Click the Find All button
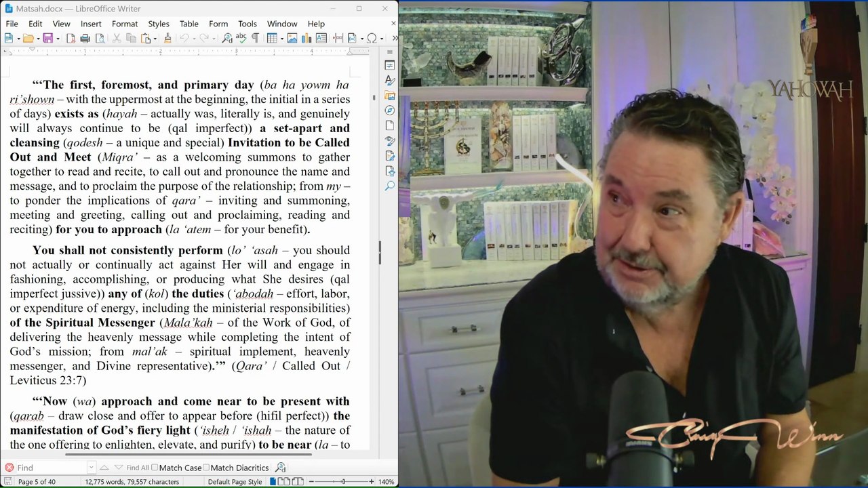This screenshot has height=488, width=868. 137,468
